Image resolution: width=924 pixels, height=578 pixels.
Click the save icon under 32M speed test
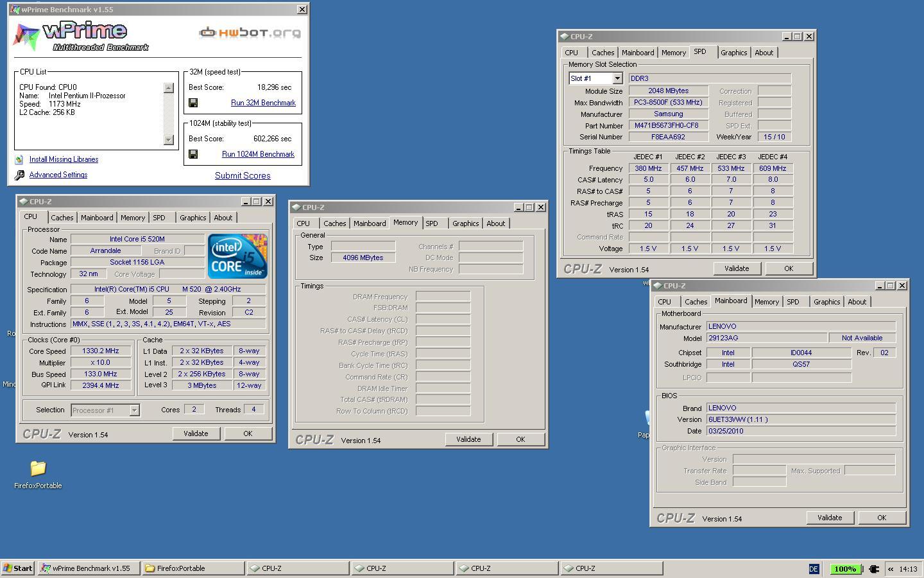(x=193, y=103)
